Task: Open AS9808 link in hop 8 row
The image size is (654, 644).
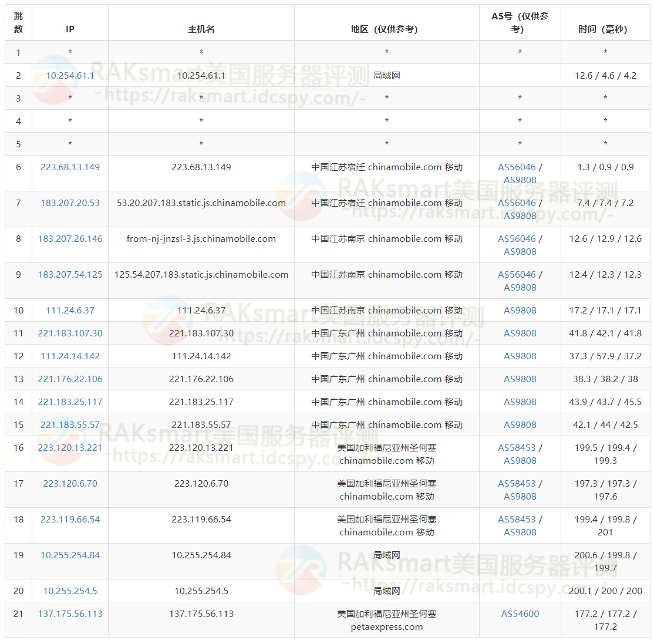Action: (x=520, y=252)
